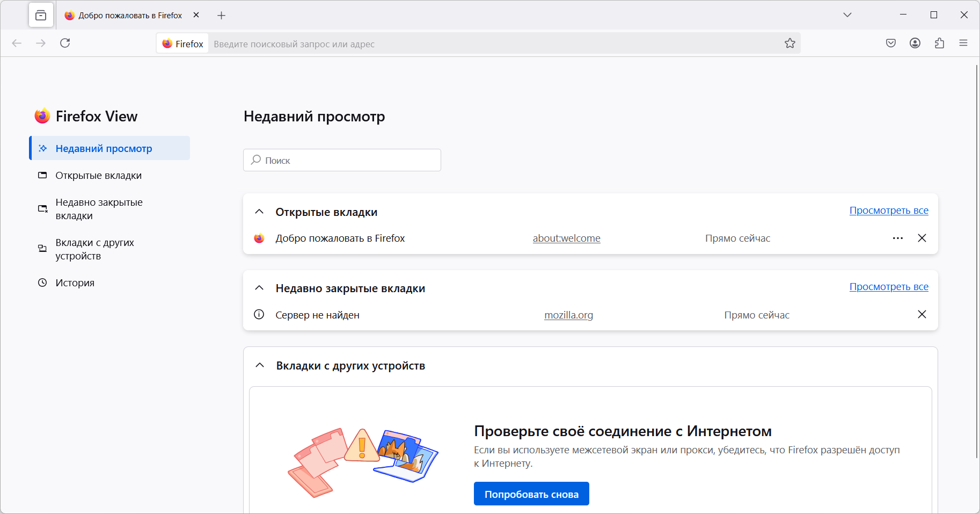Image resolution: width=980 pixels, height=514 pixels.
Task: Click the 'Попробовать снова' button
Action: click(x=531, y=494)
